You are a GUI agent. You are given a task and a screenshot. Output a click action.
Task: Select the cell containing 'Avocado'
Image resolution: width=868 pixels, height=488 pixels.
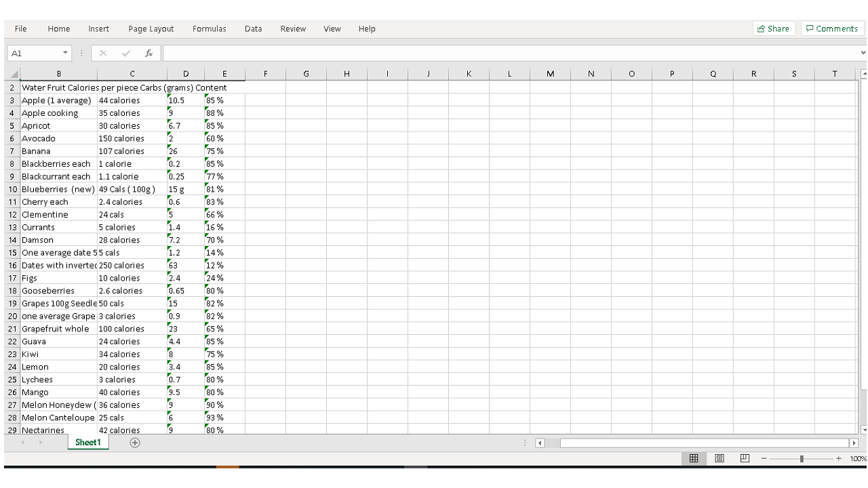(59, 138)
